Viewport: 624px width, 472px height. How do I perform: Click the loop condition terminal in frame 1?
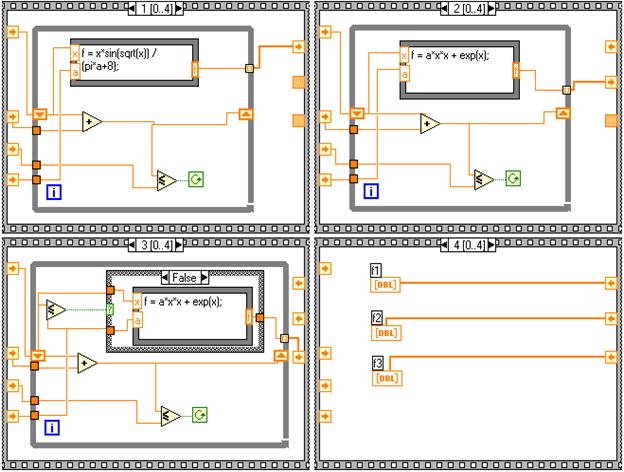pos(196,179)
